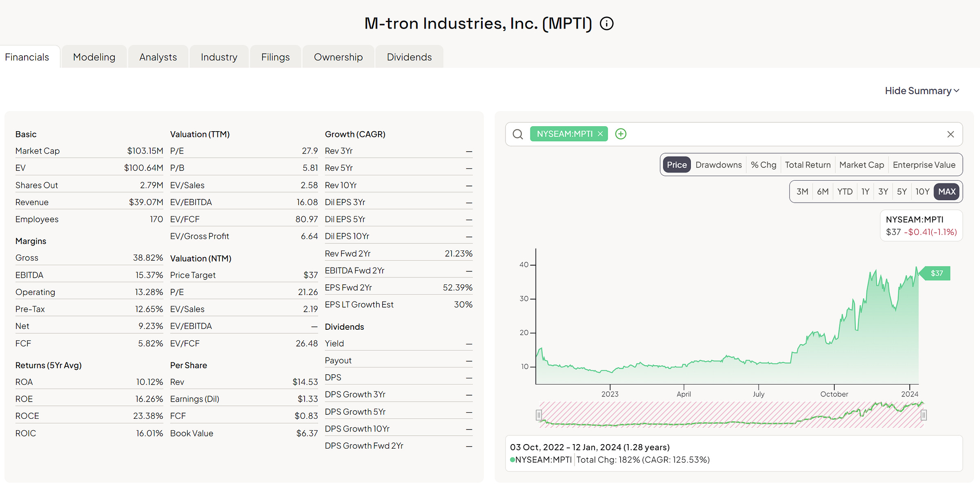Switch chart to Drawdowns view
980x485 pixels.
[x=718, y=165]
